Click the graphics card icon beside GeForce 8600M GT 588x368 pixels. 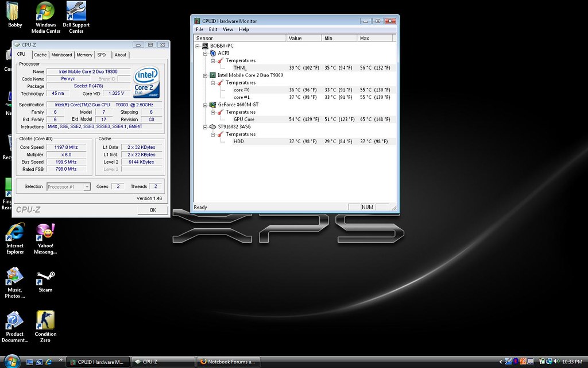coord(212,105)
